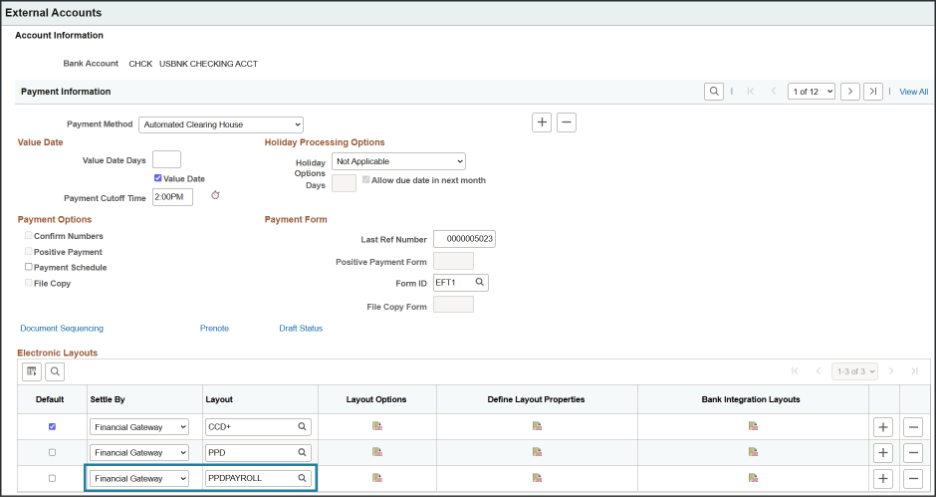
Task: Open the Payment Method dropdown
Action: [x=220, y=125]
